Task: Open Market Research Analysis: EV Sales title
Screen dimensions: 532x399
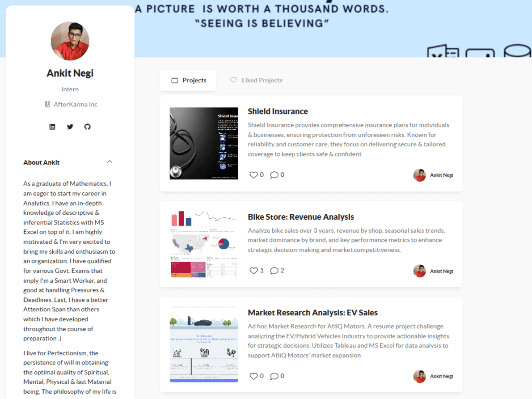Action: [x=312, y=313]
